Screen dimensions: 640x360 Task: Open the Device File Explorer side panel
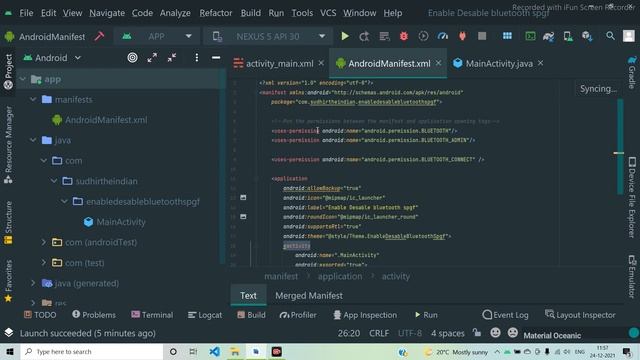coord(632,197)
